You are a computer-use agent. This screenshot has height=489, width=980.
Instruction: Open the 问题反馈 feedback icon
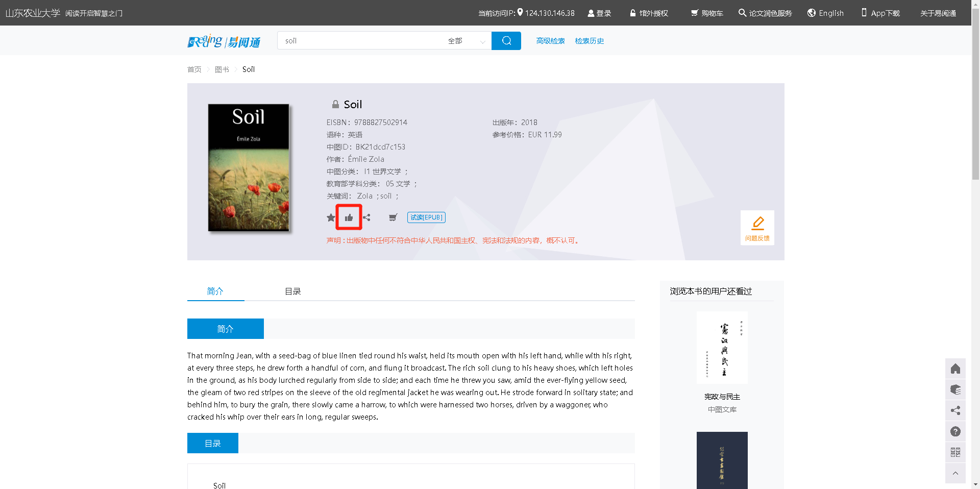click(x=757, y=228)
